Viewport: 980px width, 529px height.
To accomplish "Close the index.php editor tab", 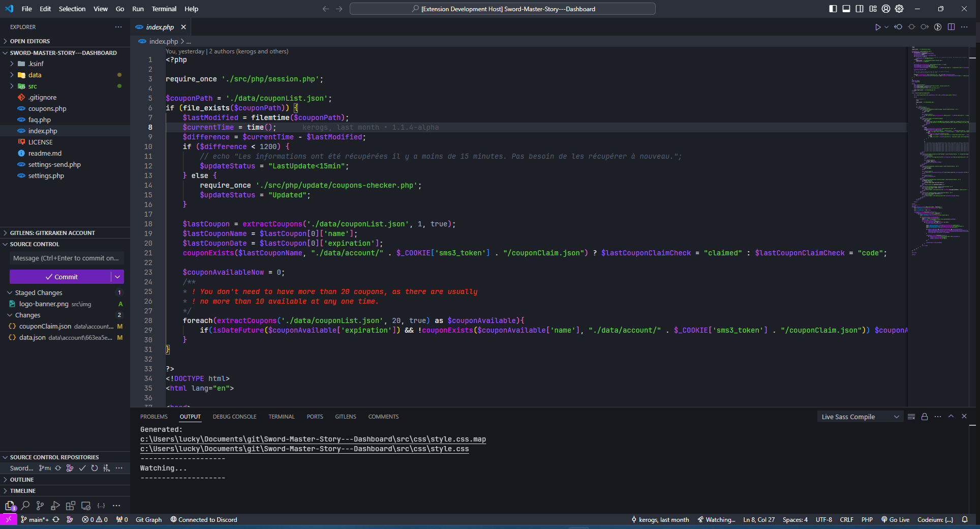I will [x=183, y=27].
